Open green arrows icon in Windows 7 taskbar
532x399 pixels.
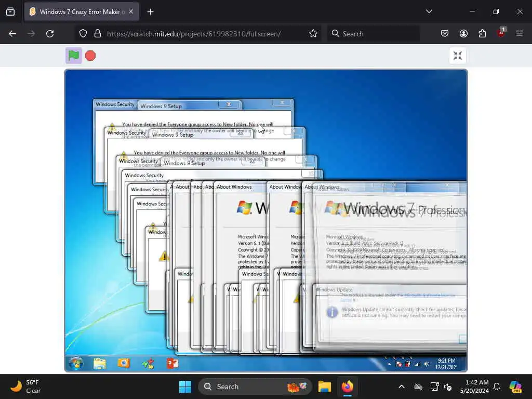[x=148, y=363]
